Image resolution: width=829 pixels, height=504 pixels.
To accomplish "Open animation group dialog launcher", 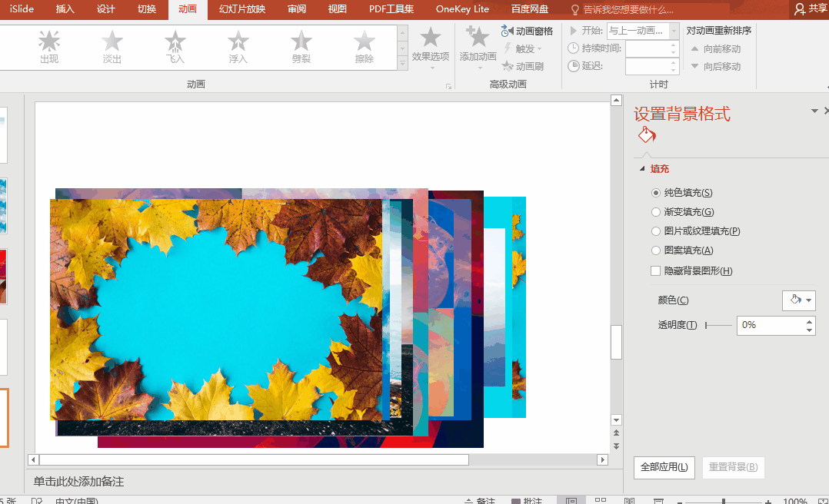I will coord(448,86).
